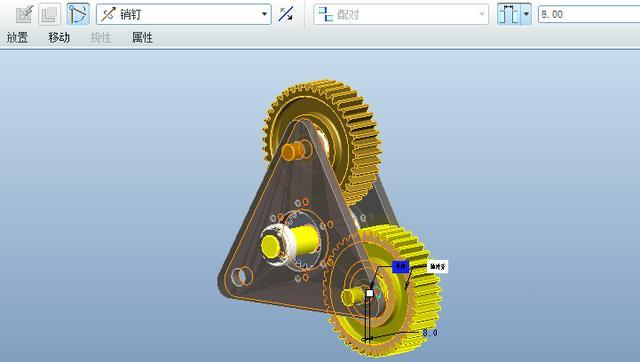Image resolution: width=640 pixels, height=362 pixels.
Task: Click the white square drag handle on shaft
Action: click(x=370, y=293)
